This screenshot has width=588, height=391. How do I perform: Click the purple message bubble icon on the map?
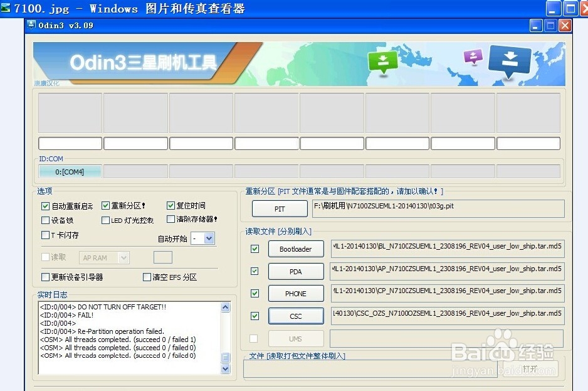473,56
